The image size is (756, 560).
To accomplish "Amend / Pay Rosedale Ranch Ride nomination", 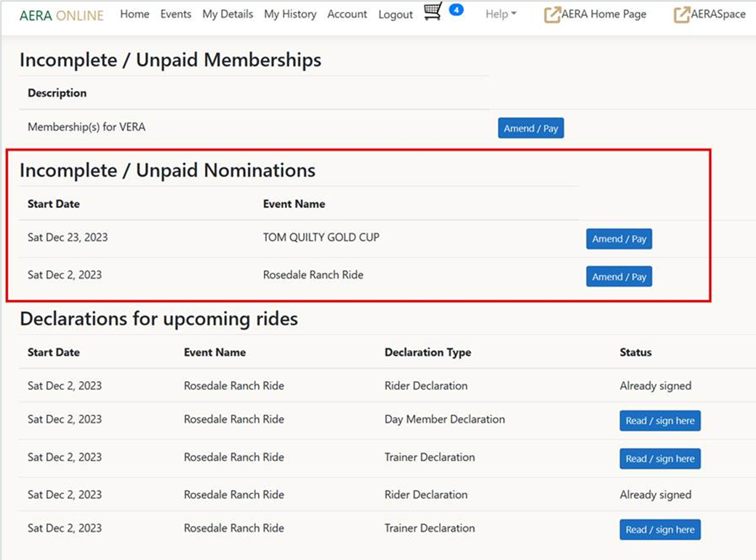I will click(x=619, y=277).
